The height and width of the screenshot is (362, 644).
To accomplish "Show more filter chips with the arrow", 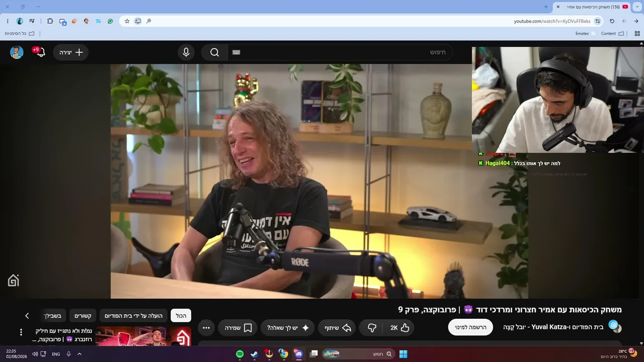I will coord(27,316).
